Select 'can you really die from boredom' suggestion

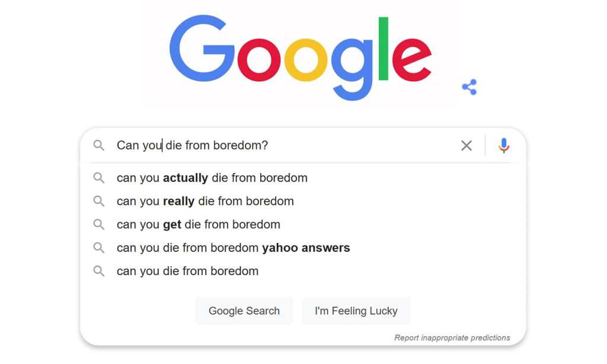click(x=205, y=201)
